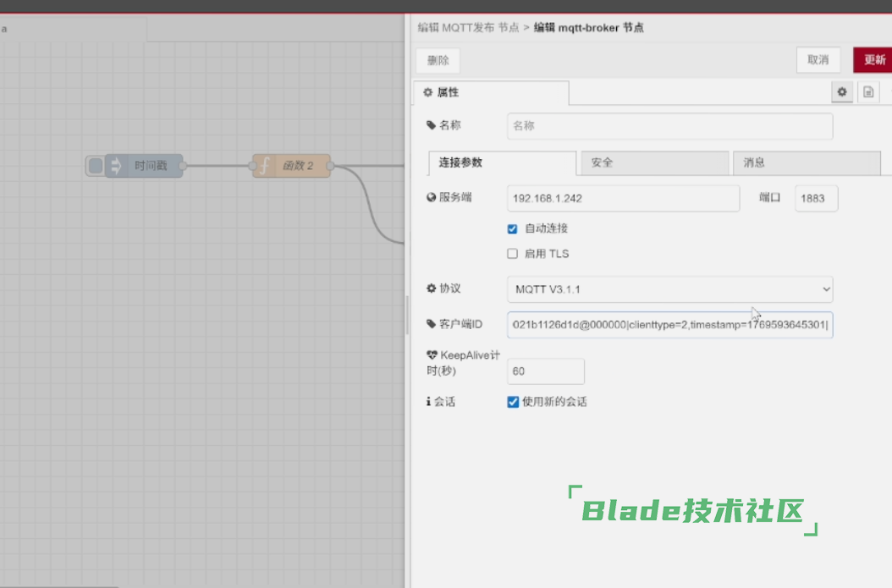The height and width of the screenshot is (588, 892).
Task: Click the output port of 函数 2 node
Action: click(331, 166)
